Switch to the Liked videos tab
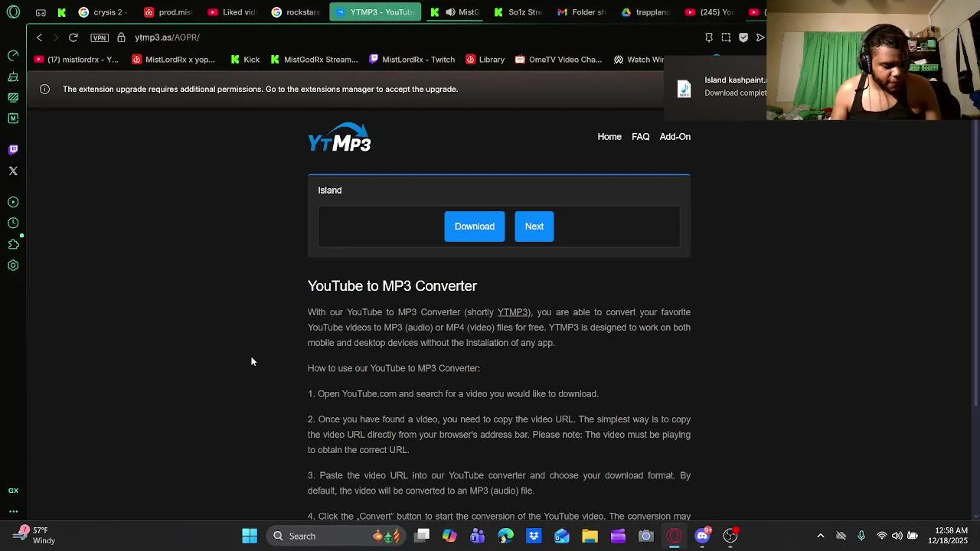Image resolution: width=980 pixels, height=551 pixels. [232, 12]
